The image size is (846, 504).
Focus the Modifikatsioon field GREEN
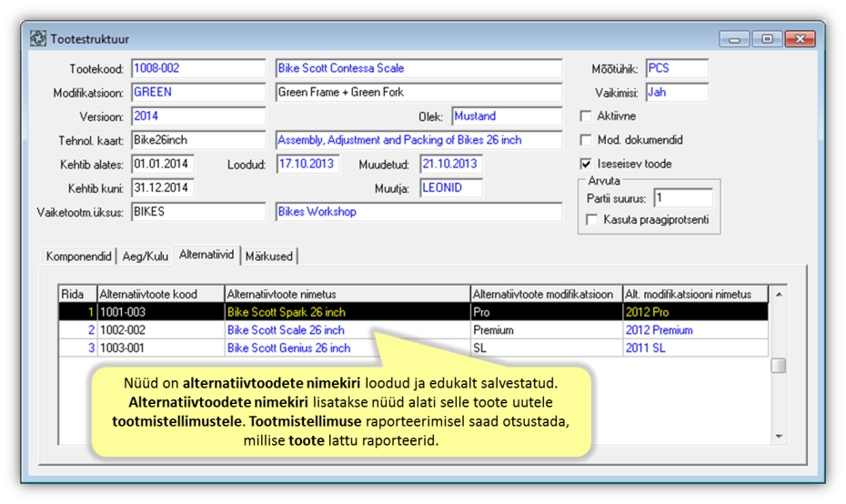[x=198, y=92]
